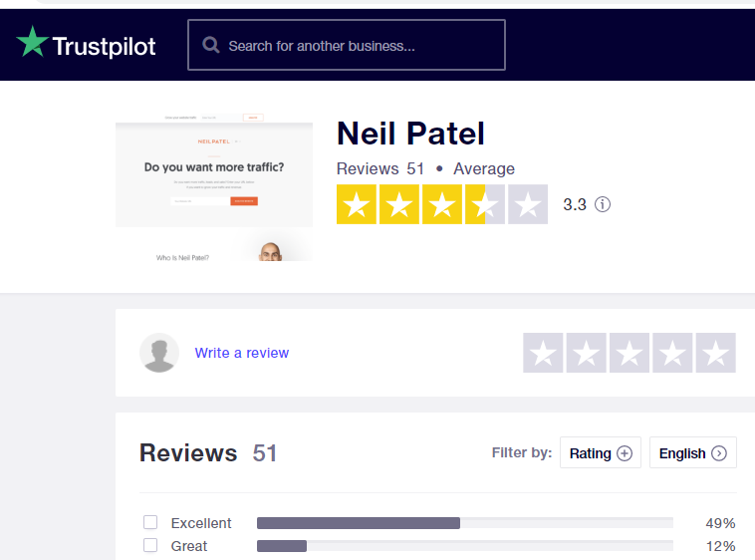This screenshot has width=755, height=560.
Task: Click the Trustpilot wordmark to go home
Action: [x=104, y=47]
